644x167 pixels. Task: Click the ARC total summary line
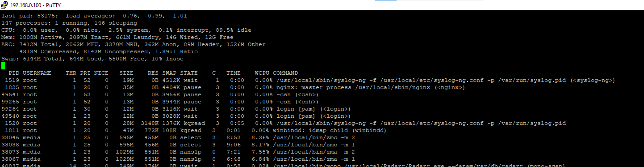click(x=134, y=44)
